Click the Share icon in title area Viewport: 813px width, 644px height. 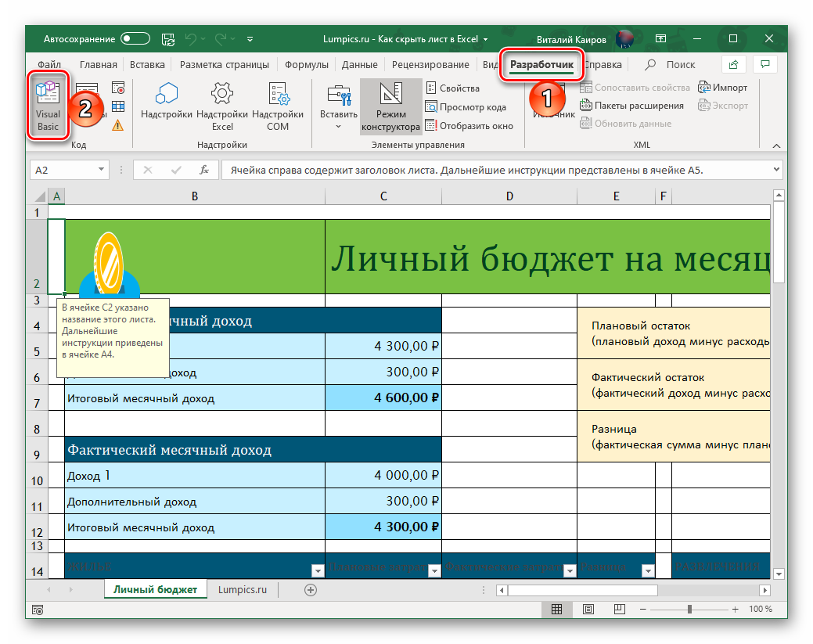(733, 65)
